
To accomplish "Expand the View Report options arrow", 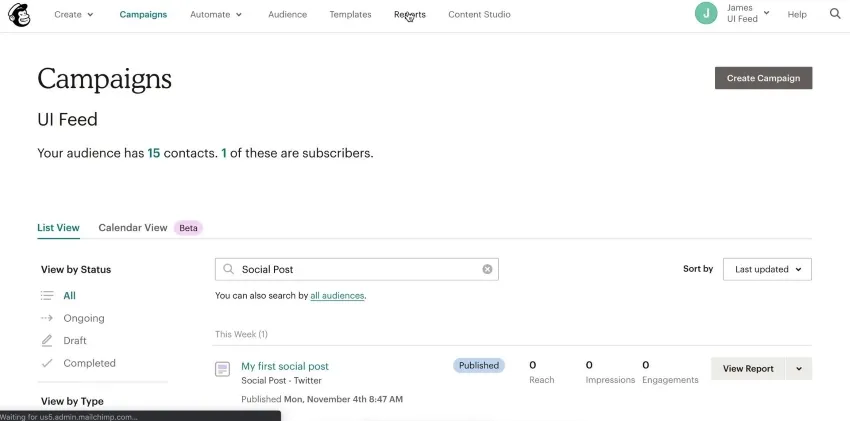I will 799,369.
